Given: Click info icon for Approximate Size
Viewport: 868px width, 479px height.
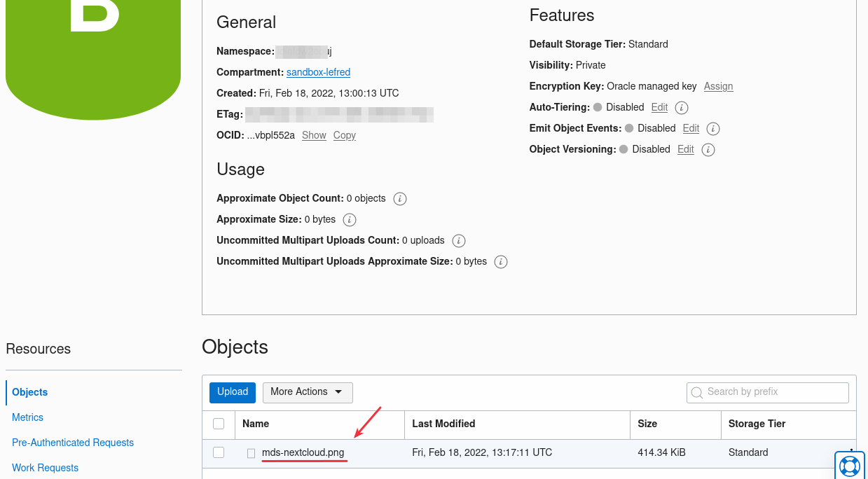Looking at the screenshot, I should pos(350,220).
